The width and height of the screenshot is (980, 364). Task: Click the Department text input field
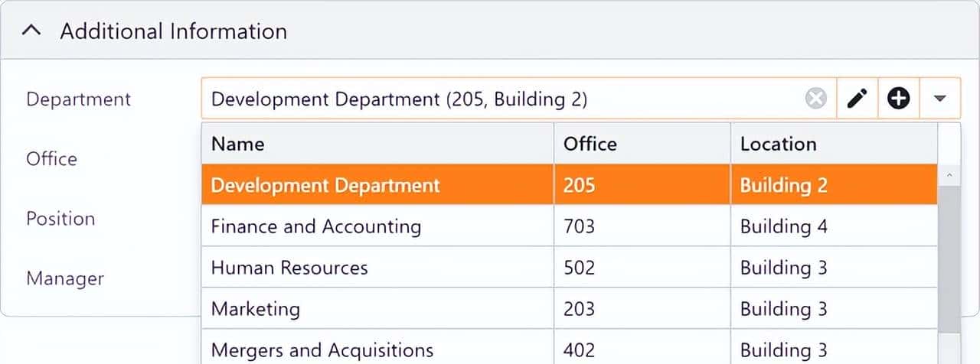(498, 99)
